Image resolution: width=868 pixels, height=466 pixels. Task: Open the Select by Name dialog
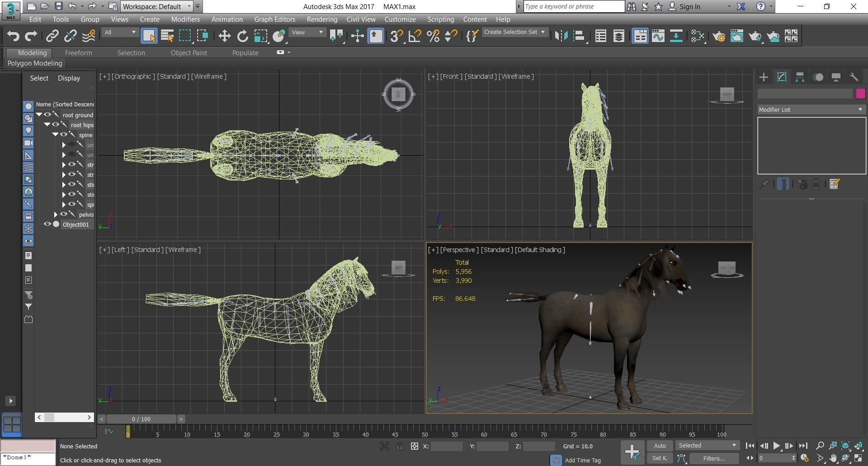pos(167,36)
